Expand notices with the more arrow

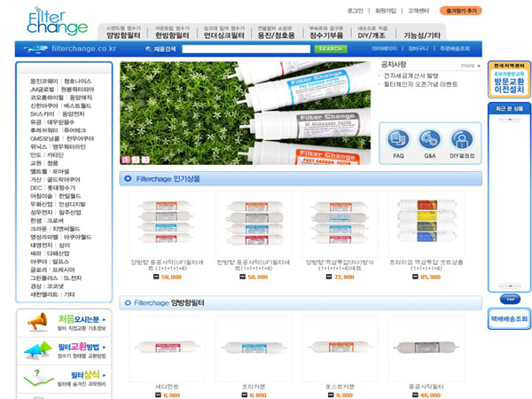tap(471, 66)
